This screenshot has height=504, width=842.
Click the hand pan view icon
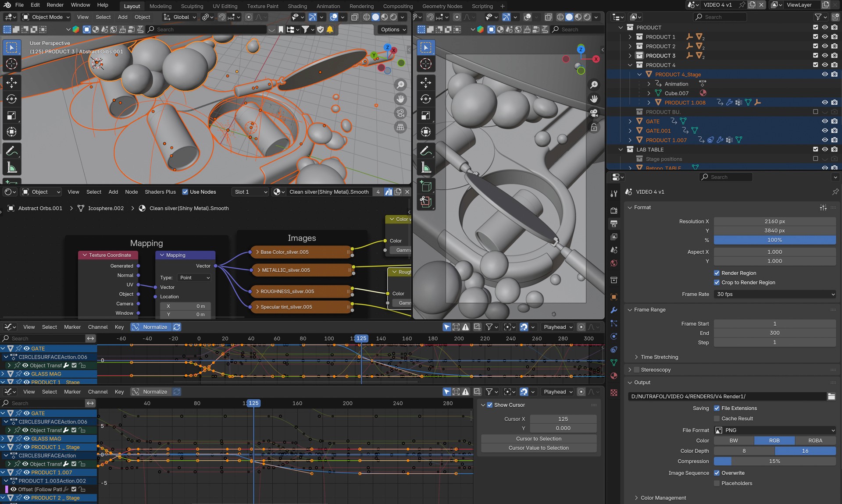[400, 99]
